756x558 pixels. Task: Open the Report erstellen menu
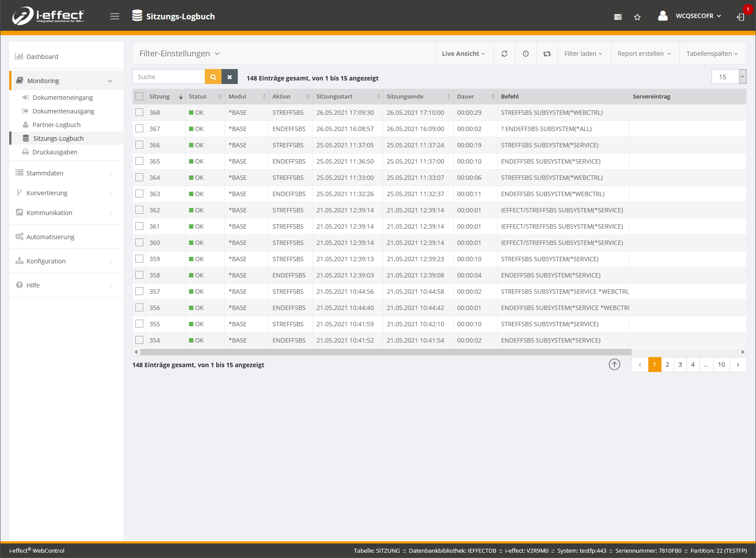coord(644,54)
